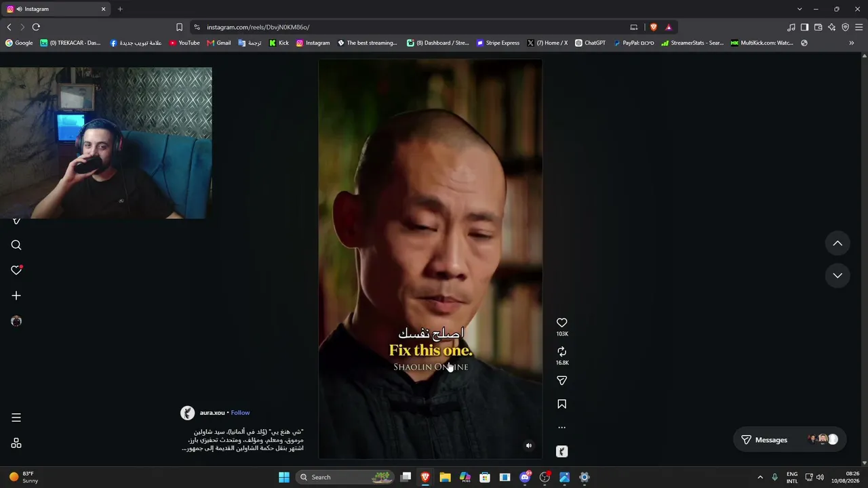
Task: Open the Windows Start menu
Action: coord(284,477)
